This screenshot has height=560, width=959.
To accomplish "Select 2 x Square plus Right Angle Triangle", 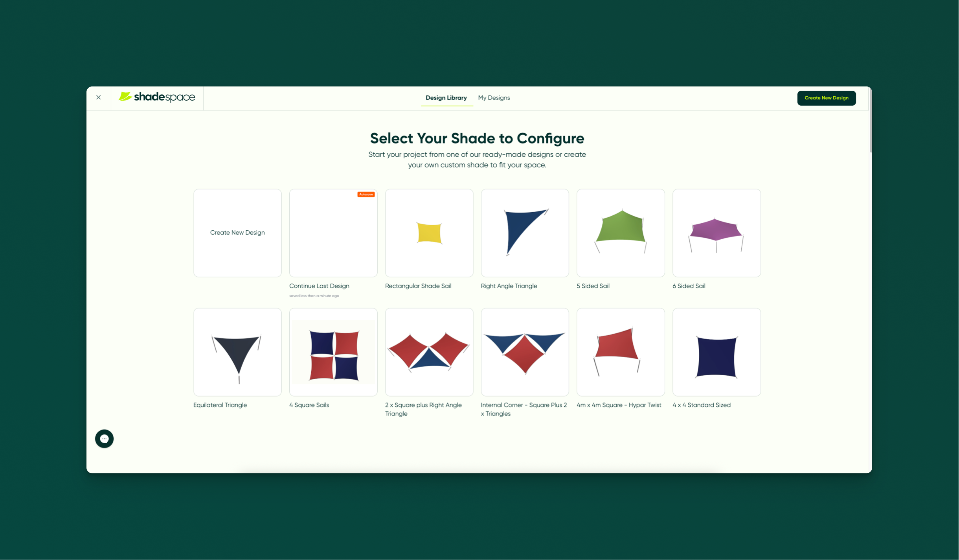I will click(429, 352).
